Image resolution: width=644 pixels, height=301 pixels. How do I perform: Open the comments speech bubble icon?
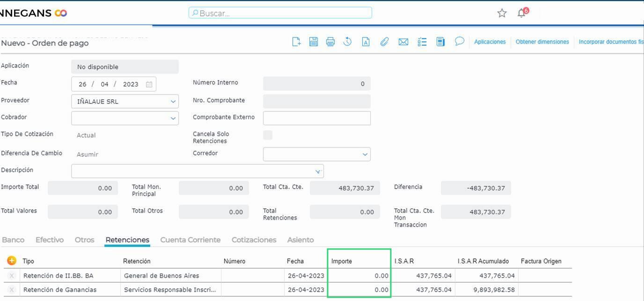coord(460,42)
